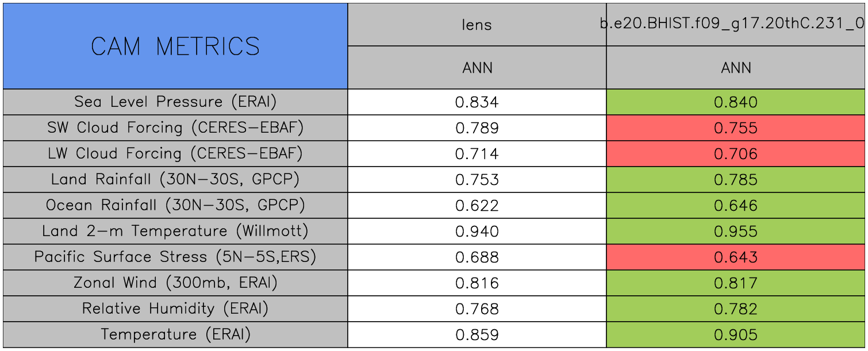Click the ANN header under lens
Screen dimensions: 868x351
(x=477, y=68)
